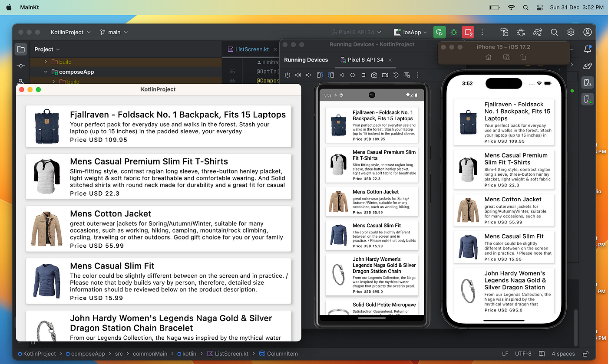Image resolution: width=608 pixels, height=364 pixels.
Task: Click ColumnItem in the bottom breadcrumb
Action: click(x=278, y=354)
